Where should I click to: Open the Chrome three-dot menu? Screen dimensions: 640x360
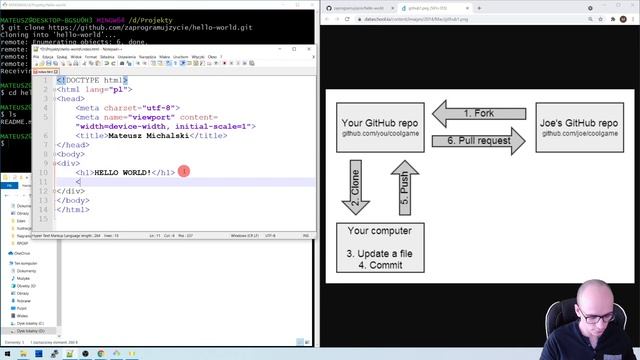(633, 19)
